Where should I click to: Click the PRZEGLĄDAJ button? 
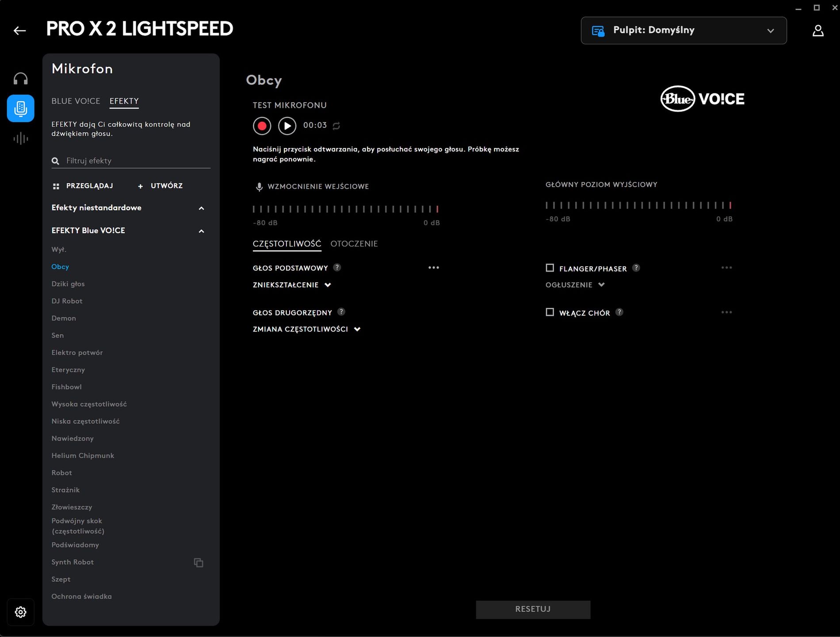tap(83, 186)
